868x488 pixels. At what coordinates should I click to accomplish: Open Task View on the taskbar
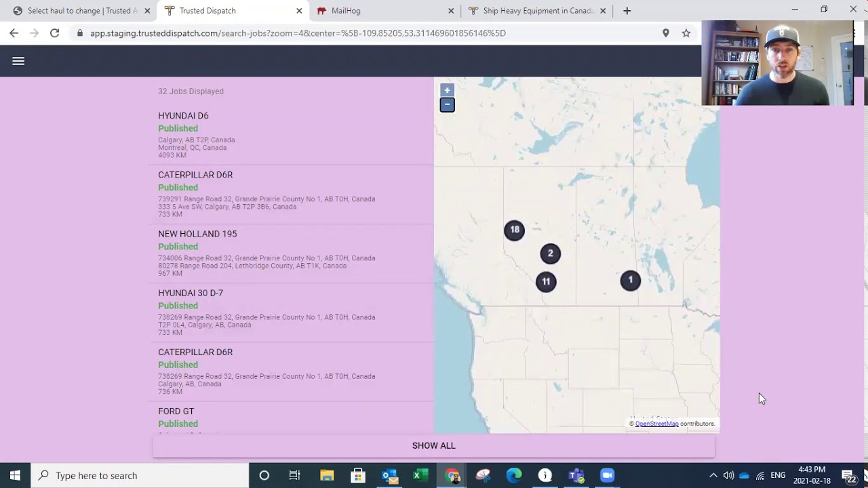(x=295, y=476)
